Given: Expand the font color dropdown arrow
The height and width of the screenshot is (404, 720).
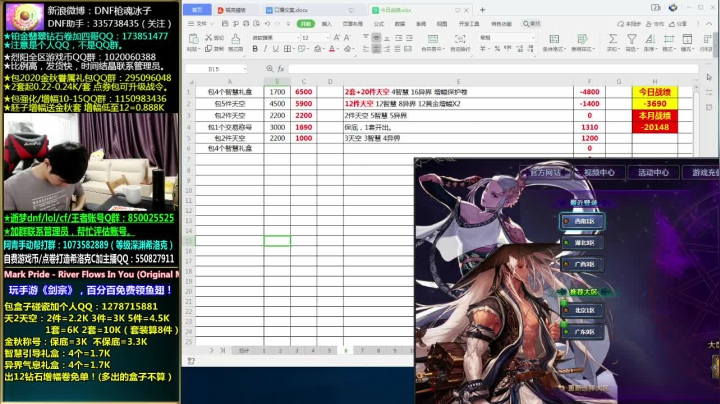Looking at the screenshot, I should click(x=338, y=49).
